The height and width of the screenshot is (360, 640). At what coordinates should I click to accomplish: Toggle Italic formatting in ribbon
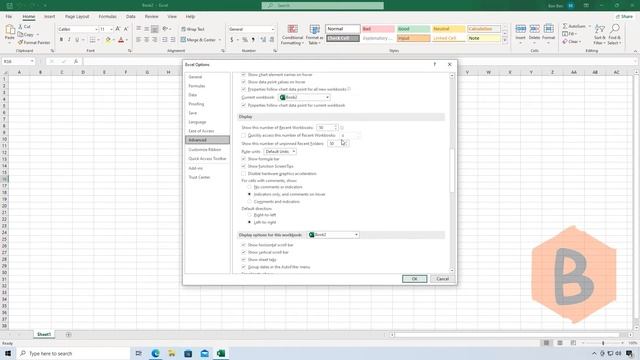[x=69, y=40]
